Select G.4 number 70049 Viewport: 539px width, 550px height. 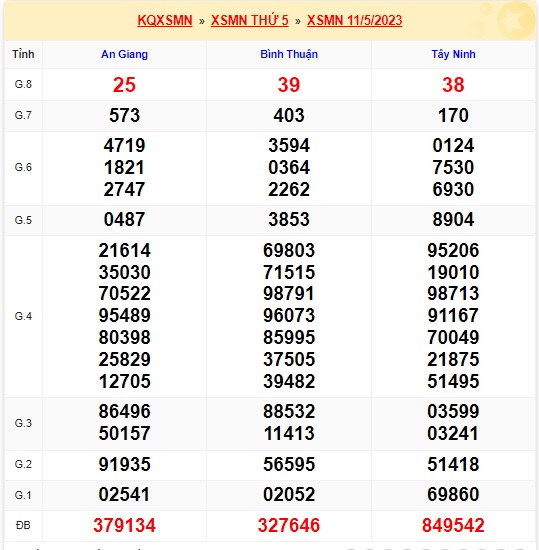[453, 337]
